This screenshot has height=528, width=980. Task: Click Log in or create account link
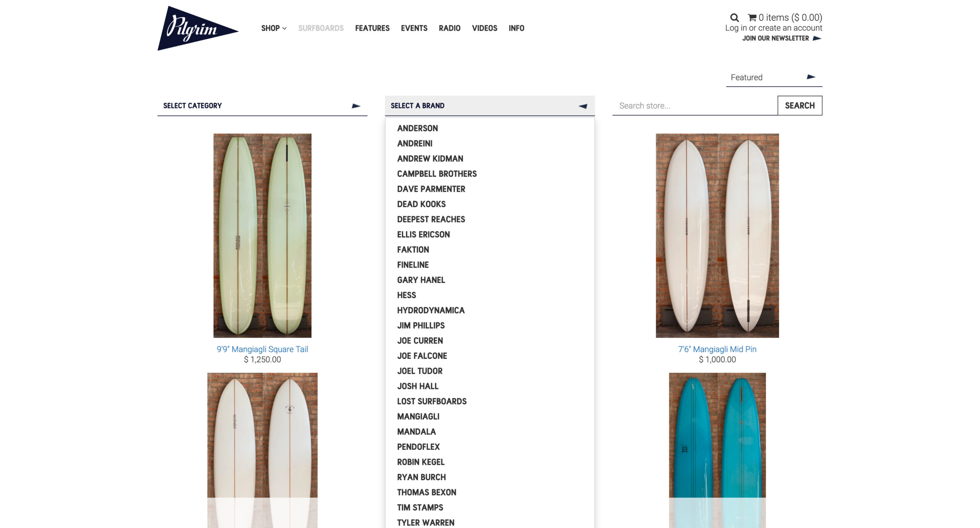click(773, 28)
